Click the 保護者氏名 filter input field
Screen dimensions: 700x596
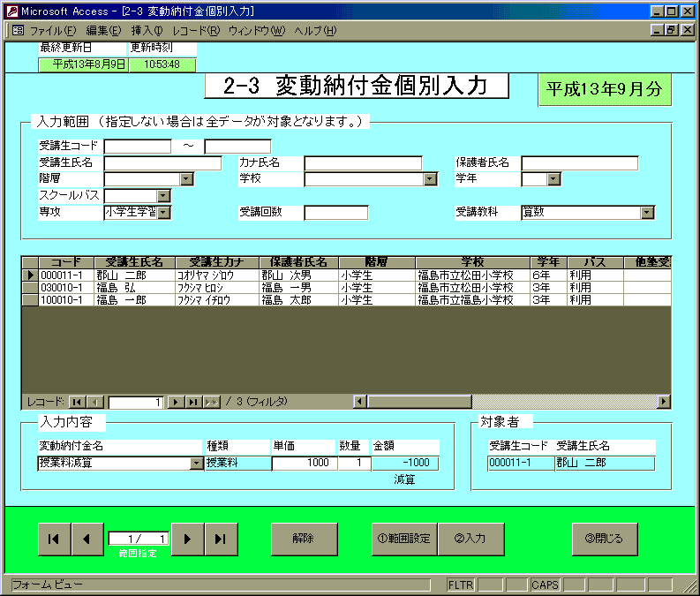coord(580,163)
